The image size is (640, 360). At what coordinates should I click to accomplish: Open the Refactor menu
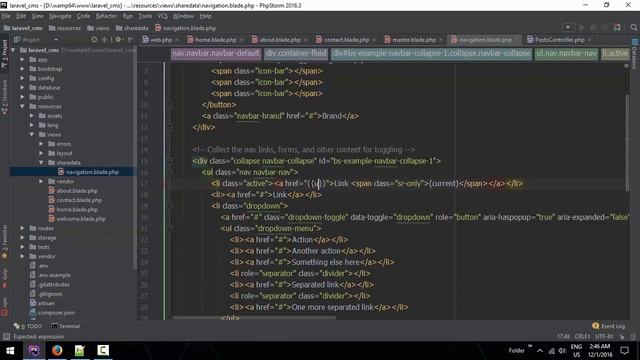[x=106, y=16]
